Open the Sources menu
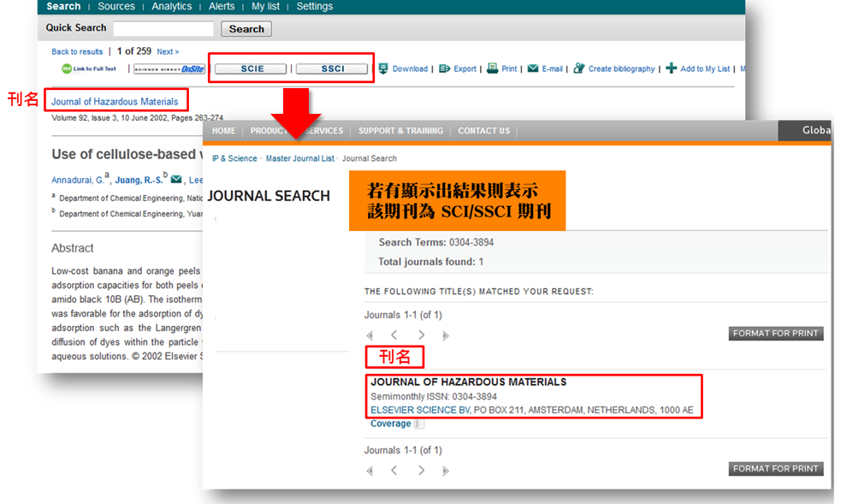This screenshot has height=504, width=841. 116,7
